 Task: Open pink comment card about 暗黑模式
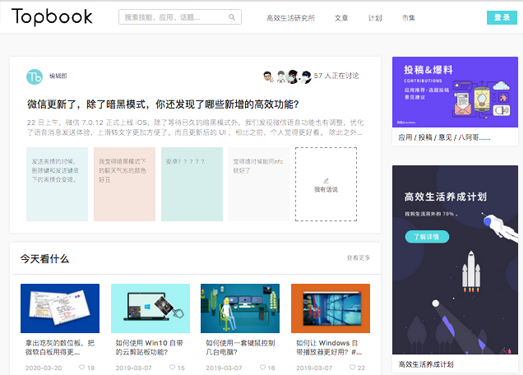tap(124, 184)
